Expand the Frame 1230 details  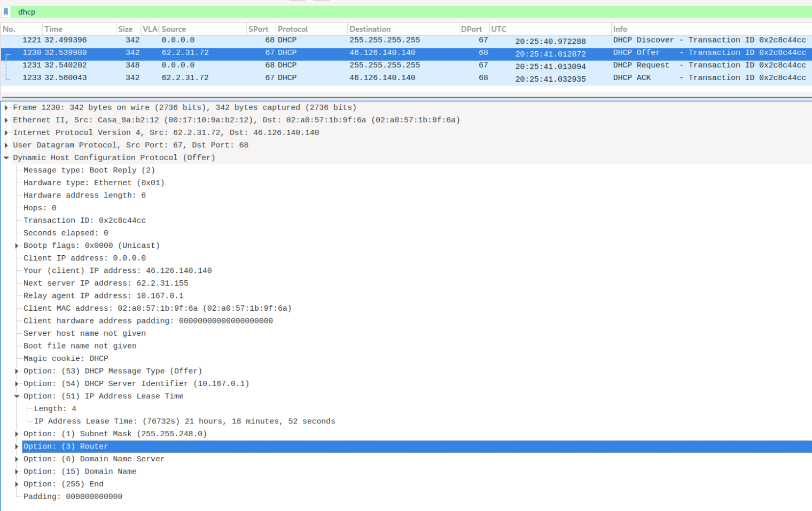click(6, 108)
